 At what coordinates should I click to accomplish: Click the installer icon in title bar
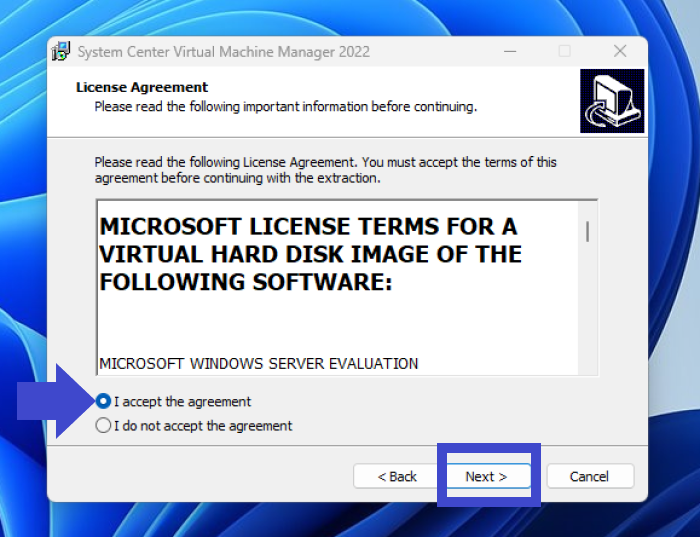pos(61,51)
